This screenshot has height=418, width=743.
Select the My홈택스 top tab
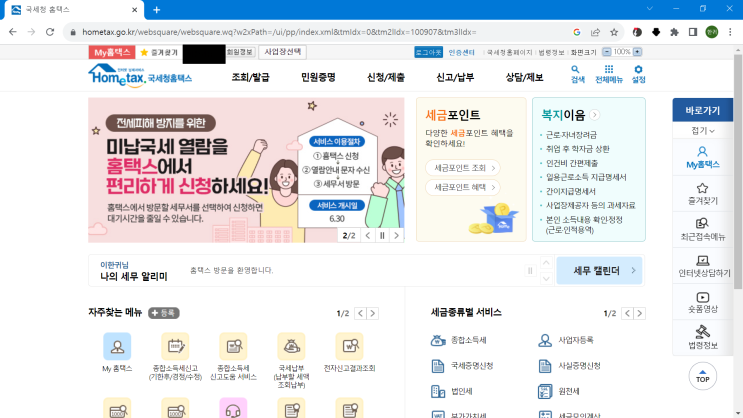pos(112,52)
